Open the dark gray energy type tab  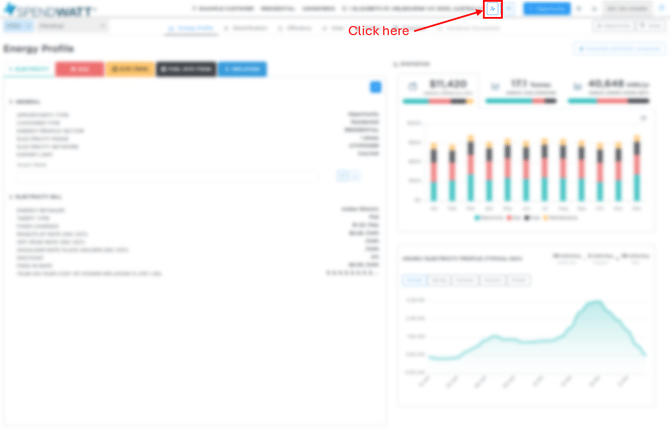[186, 69]
